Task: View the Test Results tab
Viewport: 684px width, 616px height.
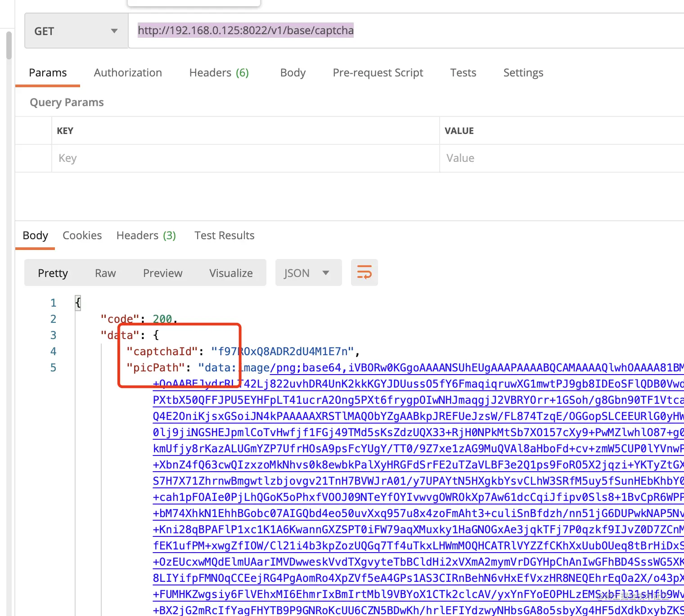Action: [225, 236]
